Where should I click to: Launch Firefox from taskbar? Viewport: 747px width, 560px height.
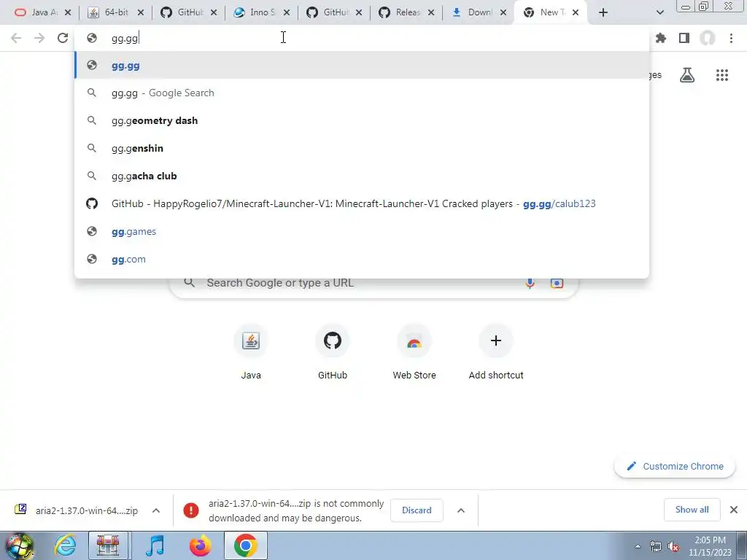[200, 545]
